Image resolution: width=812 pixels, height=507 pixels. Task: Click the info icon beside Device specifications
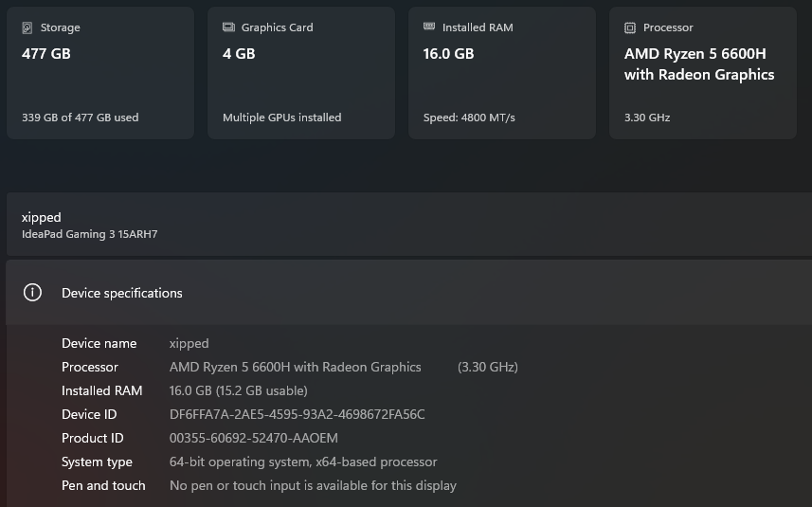(32, 293)
